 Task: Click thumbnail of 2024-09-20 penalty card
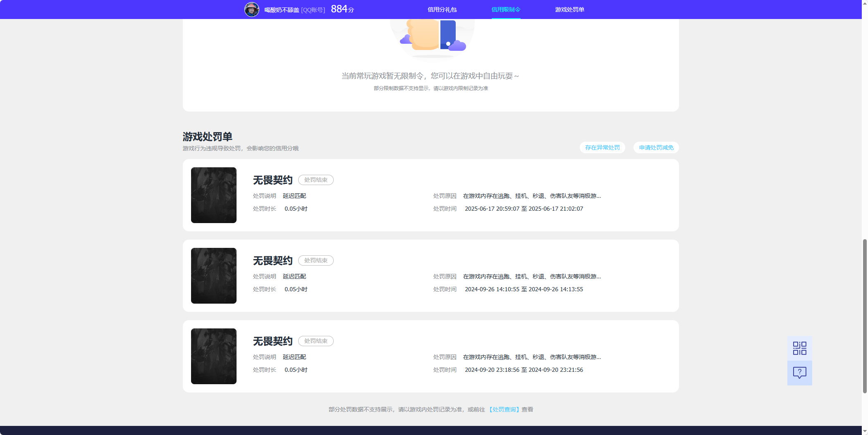pos(214,356)
